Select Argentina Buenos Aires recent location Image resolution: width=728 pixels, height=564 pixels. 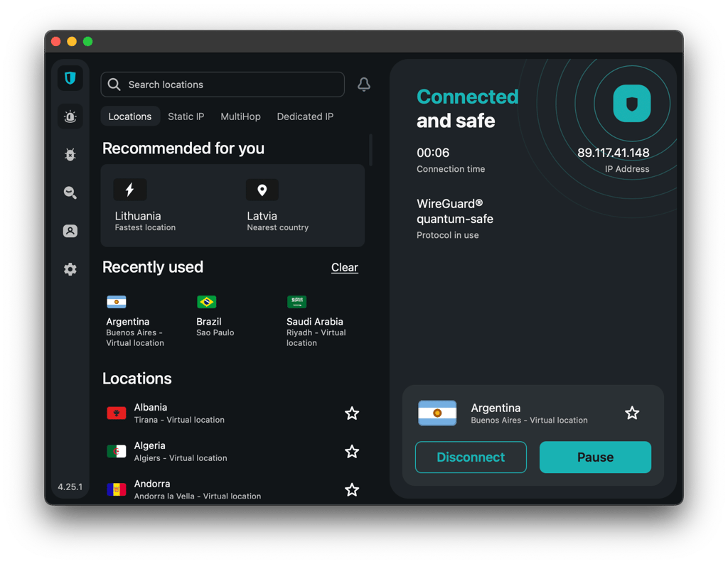(134, 320)
